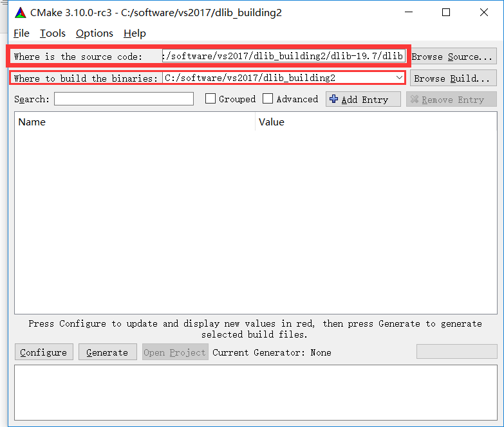Click the Configure button

point(44,352)
